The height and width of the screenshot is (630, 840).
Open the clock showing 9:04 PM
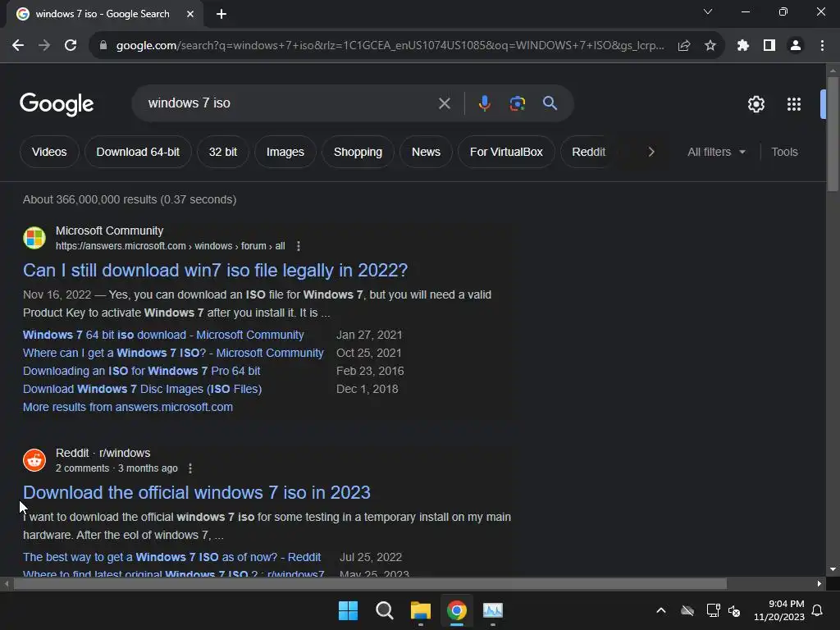(x=779, y=610)
